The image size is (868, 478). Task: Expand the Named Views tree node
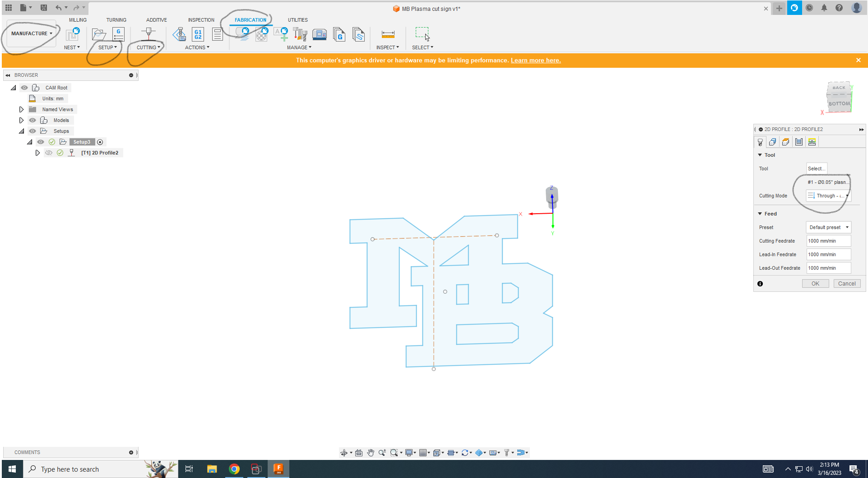[x=21, y=109]
